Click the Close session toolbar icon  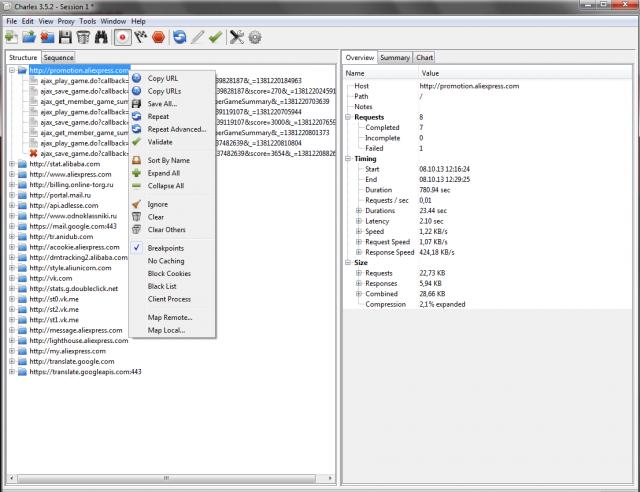tap(47, 38)
